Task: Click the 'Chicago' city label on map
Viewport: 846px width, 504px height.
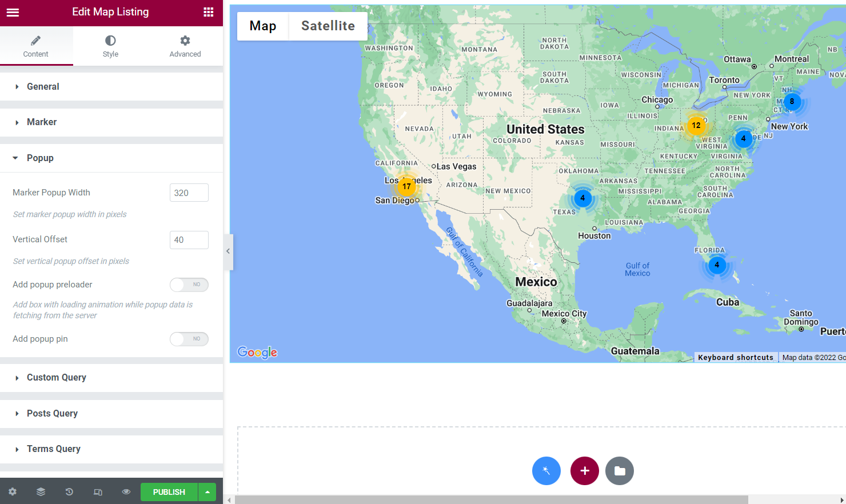Action: (657, 99)
